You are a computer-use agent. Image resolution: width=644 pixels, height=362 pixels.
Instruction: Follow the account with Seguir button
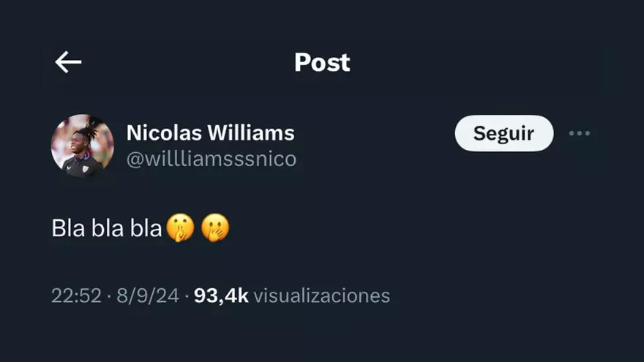click(504, 133)
